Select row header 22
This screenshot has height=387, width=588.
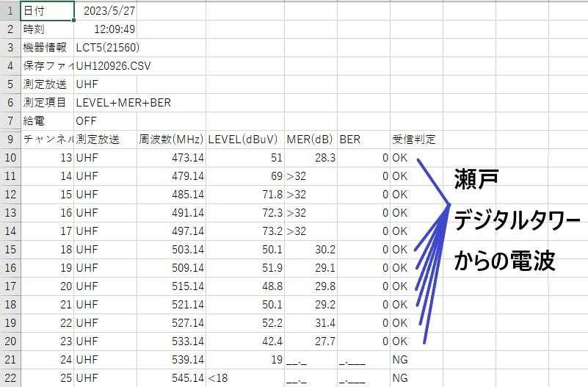click(x=10, y=378)
